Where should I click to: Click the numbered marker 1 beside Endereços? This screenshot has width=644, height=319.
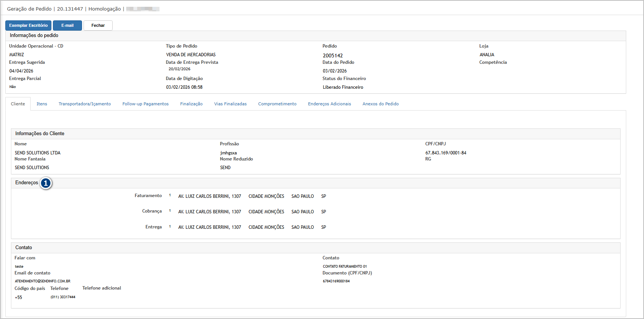(46, 183)
